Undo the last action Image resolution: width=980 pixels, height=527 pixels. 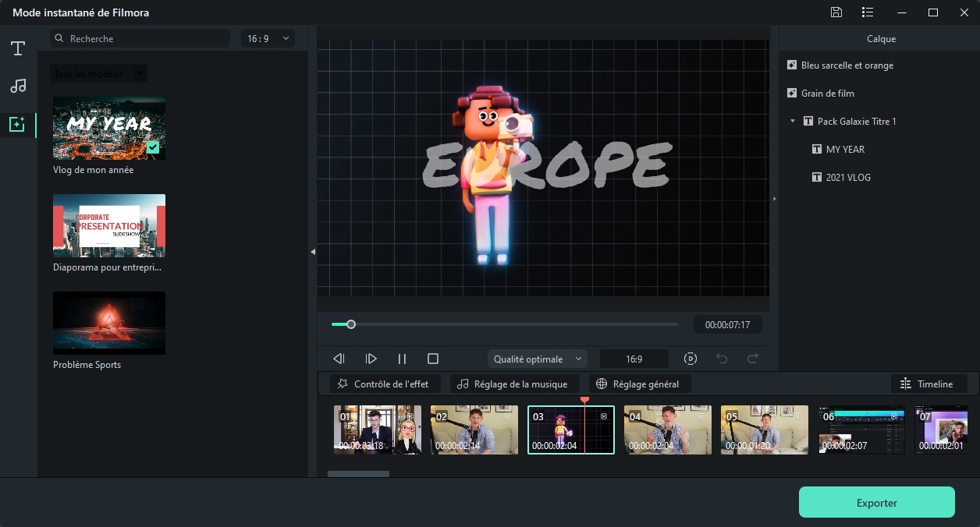[722, 359]
